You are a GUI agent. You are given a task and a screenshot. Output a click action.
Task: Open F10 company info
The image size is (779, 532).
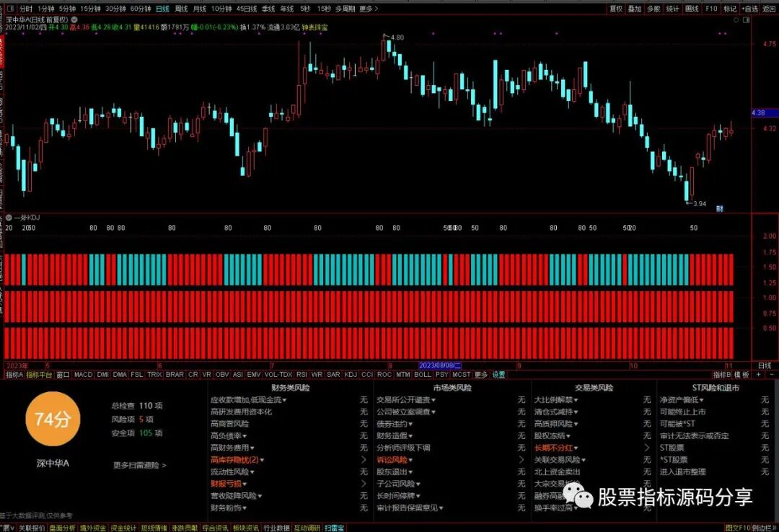pos(711,9)
